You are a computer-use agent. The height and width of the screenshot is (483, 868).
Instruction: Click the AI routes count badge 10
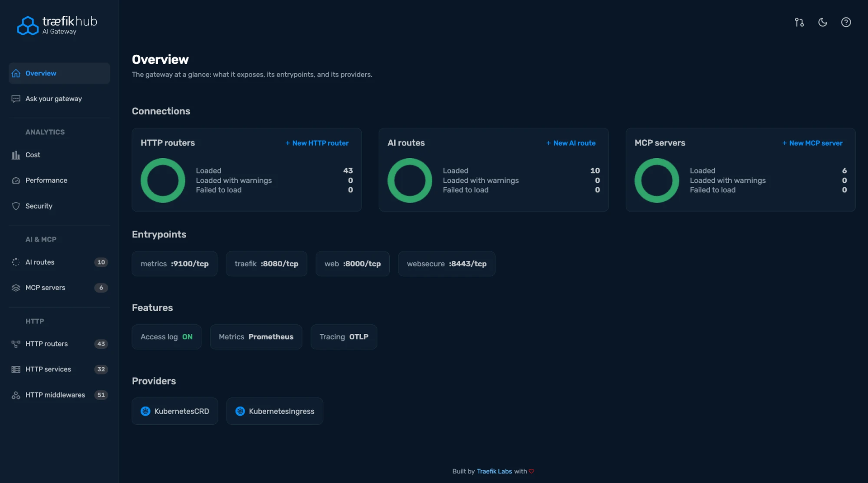(101, 262)
